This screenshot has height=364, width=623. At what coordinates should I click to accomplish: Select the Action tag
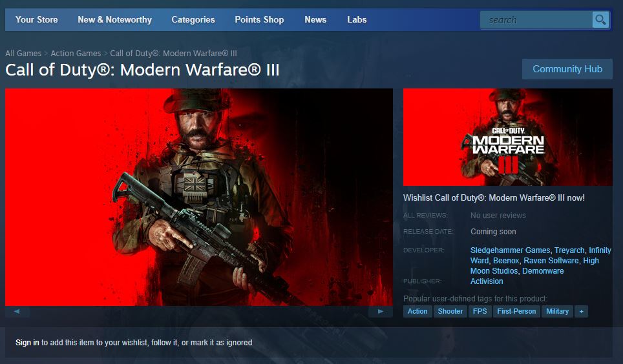pyautogui.click(x=417, y=312)
